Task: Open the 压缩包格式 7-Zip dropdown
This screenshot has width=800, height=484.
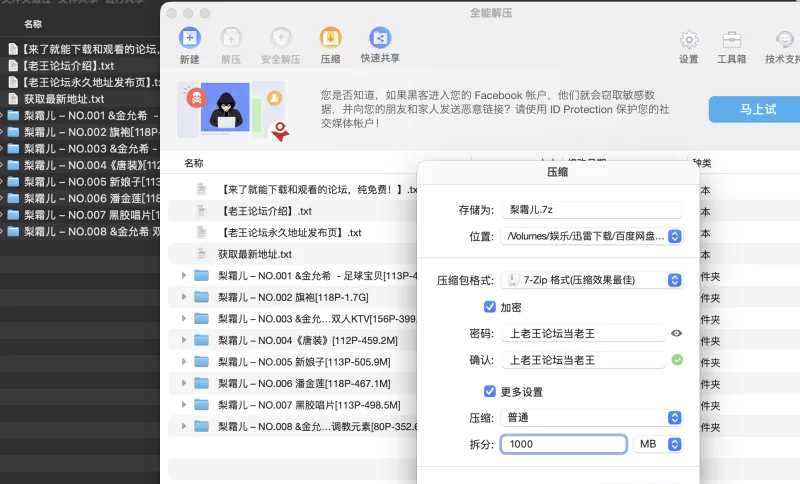Action: point(592,280)
